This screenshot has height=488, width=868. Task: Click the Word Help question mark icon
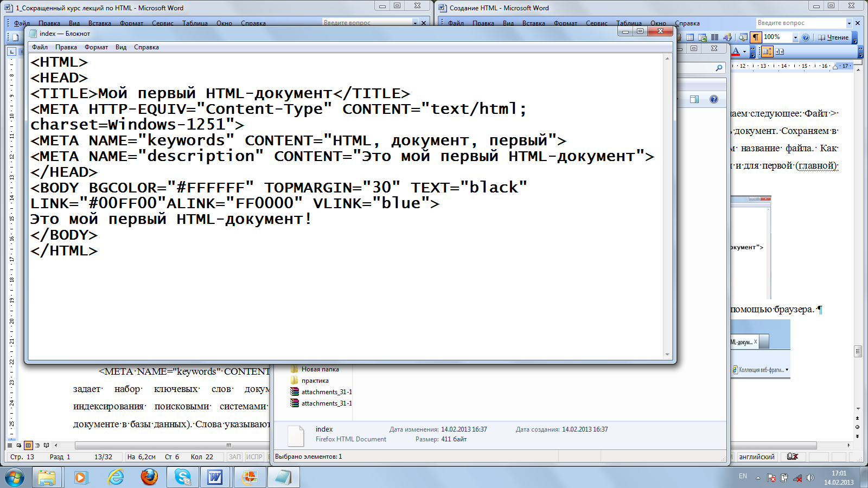pyautogui.click(x=806, y=37)
